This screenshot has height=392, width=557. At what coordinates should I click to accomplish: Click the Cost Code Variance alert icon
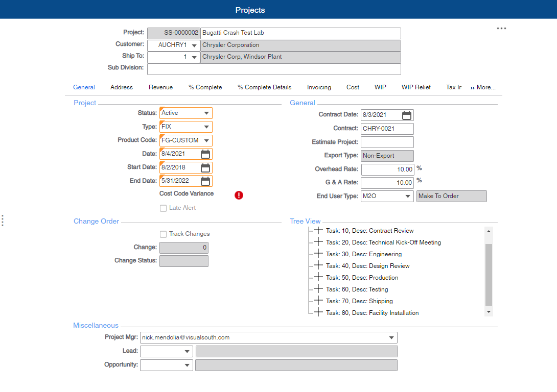(x=239, y=195)
